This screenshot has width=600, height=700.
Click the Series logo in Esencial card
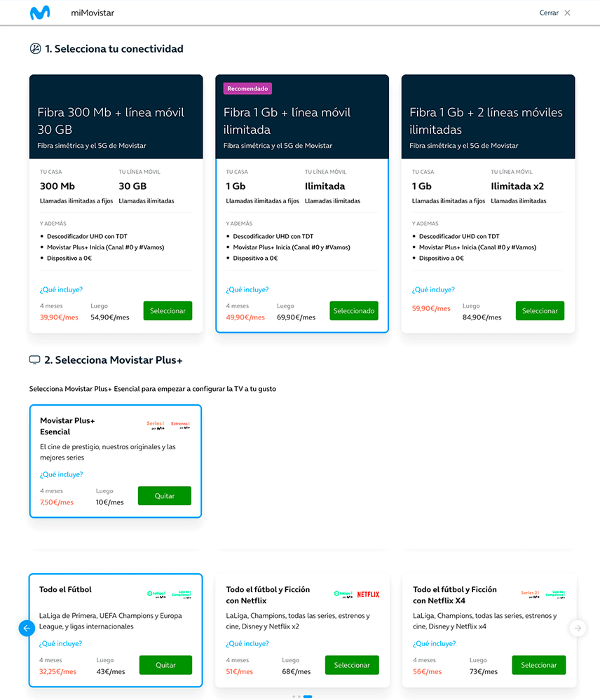point(155,425)
